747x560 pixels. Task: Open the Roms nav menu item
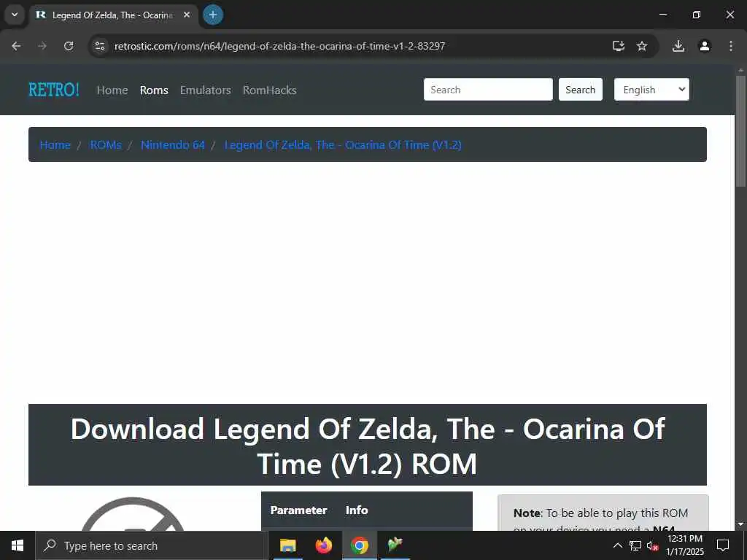coord(154,90)
